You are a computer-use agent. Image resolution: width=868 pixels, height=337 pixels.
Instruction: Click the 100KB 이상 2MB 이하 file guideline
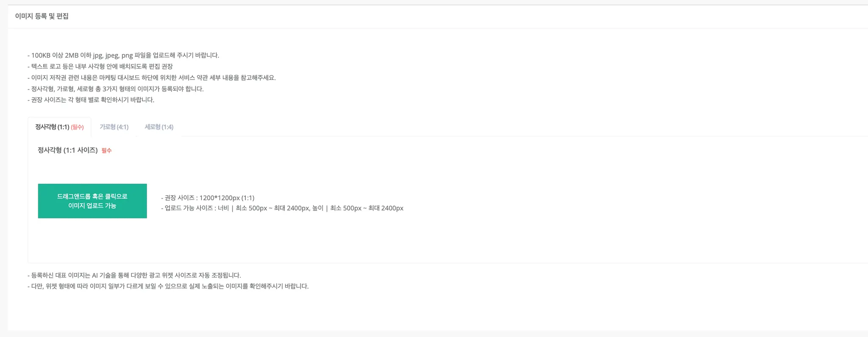point(123,55)
